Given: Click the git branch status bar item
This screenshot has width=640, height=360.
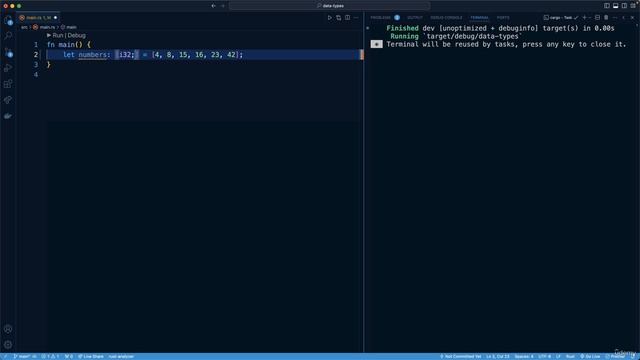Looking at the screenshot, I should click(x=24, y=356).
